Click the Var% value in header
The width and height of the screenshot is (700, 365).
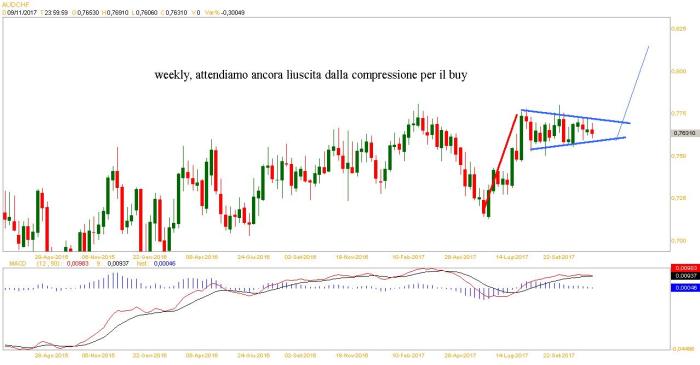(x=232, y=12)
